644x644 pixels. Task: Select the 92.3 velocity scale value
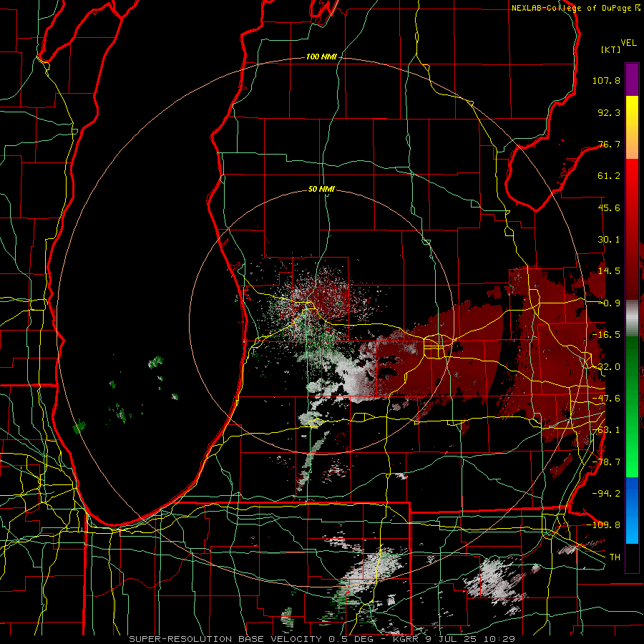pos(609,112)
